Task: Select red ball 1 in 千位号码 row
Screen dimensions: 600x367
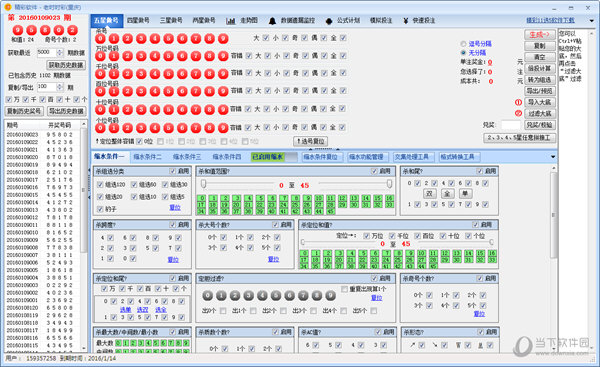Action: [114, 73]
